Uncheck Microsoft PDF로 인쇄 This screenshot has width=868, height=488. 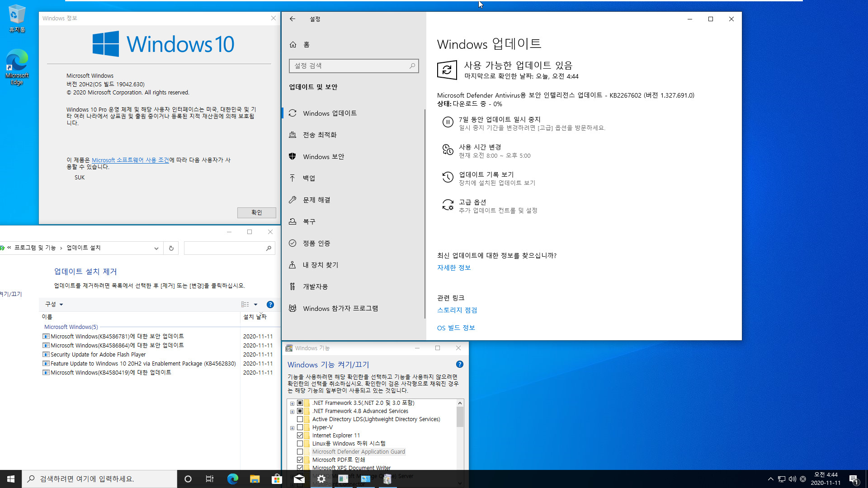point(300,460)
